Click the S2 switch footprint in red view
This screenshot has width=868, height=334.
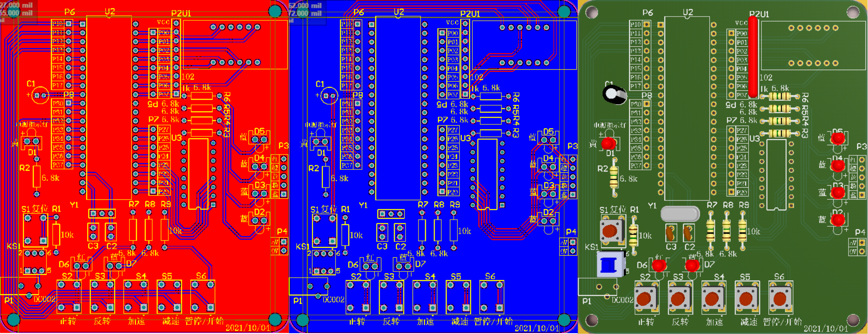coord(69,296)
